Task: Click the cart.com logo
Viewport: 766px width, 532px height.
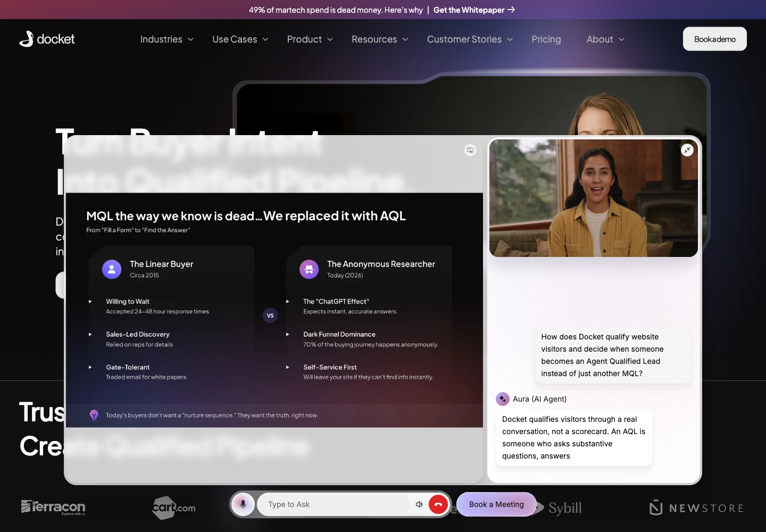Action: click(x=173, y=508)
